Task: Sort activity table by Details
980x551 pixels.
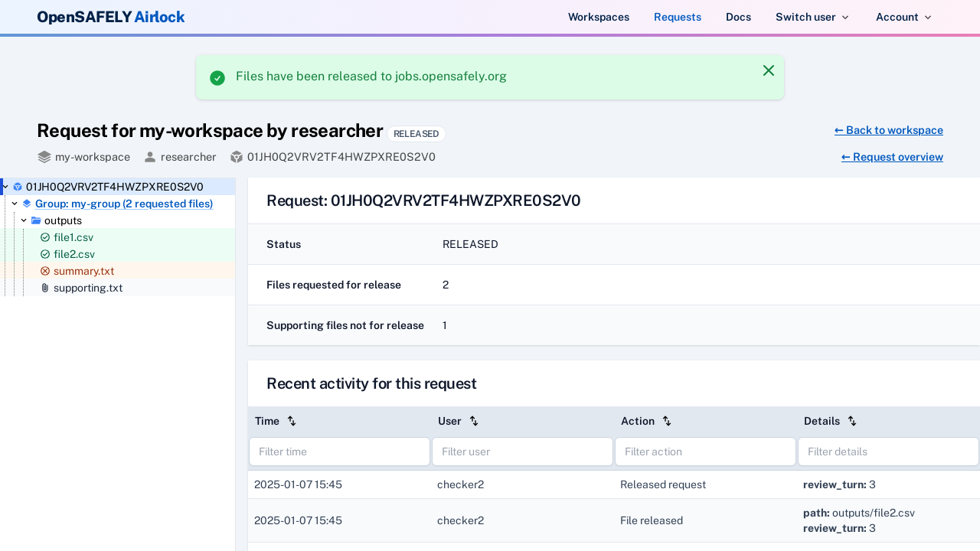Action: click(x=852, y=421)
